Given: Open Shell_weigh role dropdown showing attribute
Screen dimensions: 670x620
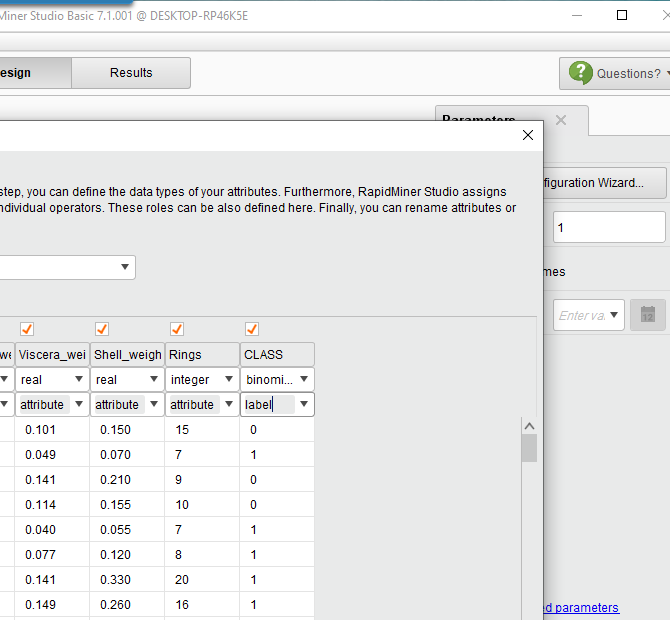Looking at the screenshot, I should (x=127, y=404).
